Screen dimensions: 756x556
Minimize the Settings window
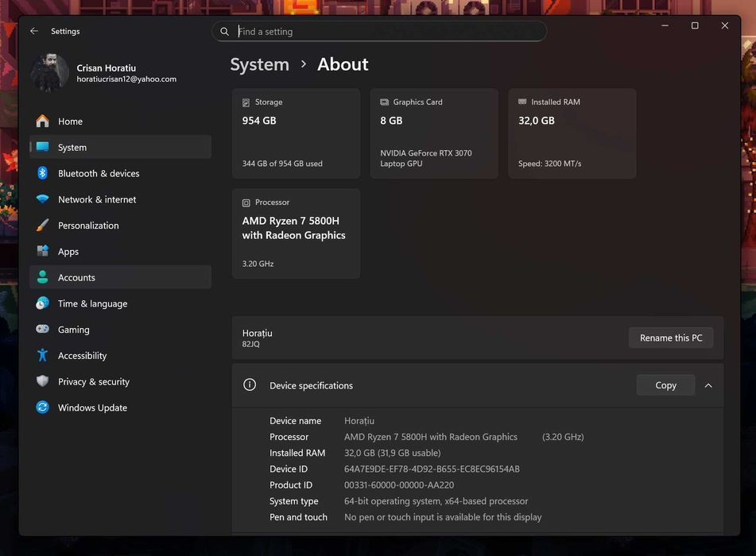[665, 25]
